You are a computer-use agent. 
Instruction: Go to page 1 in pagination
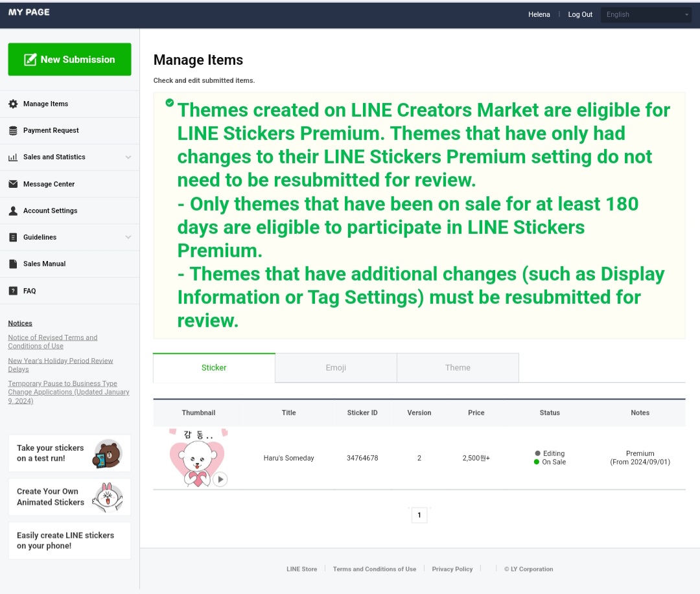(x=419, y=515)
